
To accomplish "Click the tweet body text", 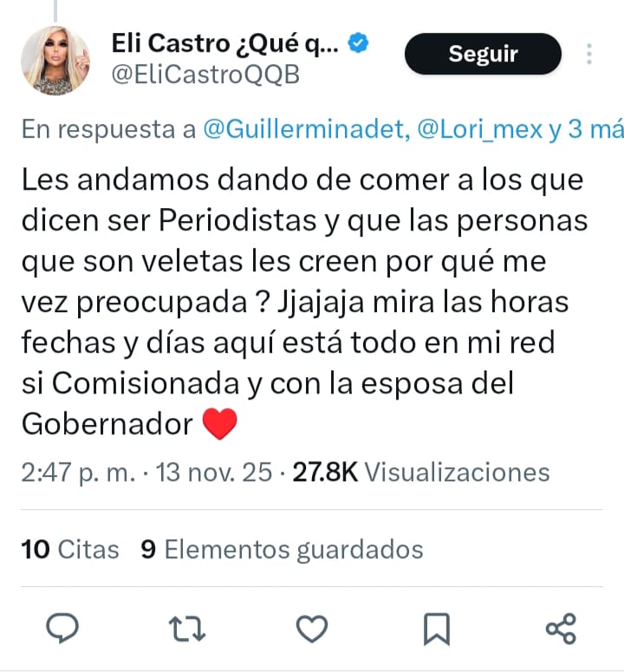I will 304,301.
